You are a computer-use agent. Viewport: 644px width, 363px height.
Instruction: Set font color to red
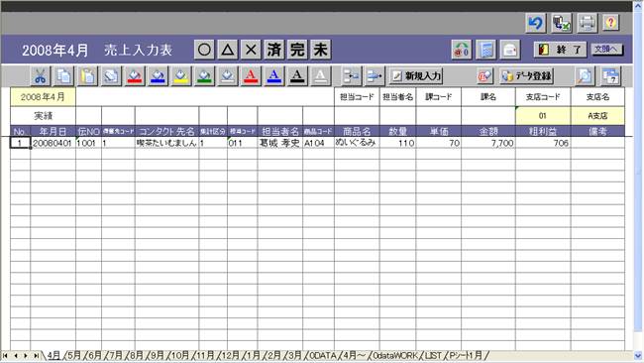251,76
